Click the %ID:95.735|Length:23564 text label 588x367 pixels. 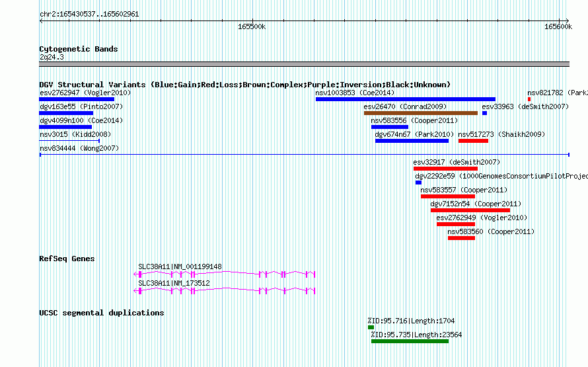click(x=416, y=335)
